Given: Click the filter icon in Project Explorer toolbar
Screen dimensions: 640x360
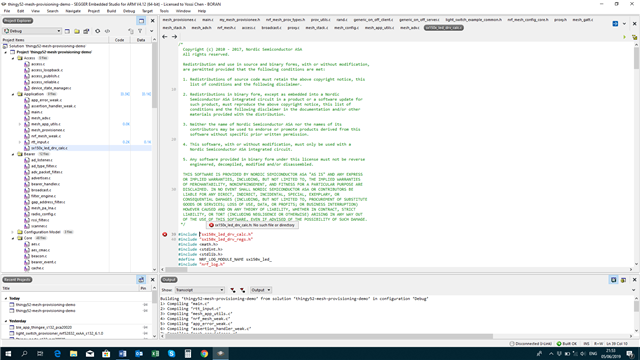Looking at the screenshot, I should (x=140, y=31).
